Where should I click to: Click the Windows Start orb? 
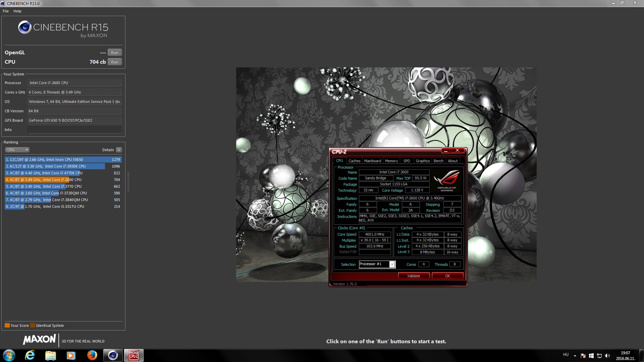[x=9, y=355]
